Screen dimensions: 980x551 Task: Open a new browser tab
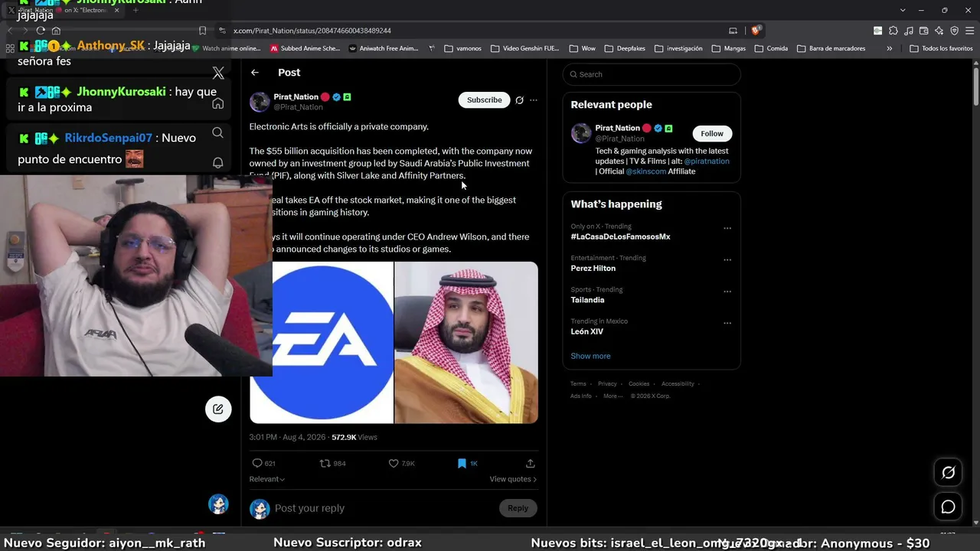tap(136, 10)
